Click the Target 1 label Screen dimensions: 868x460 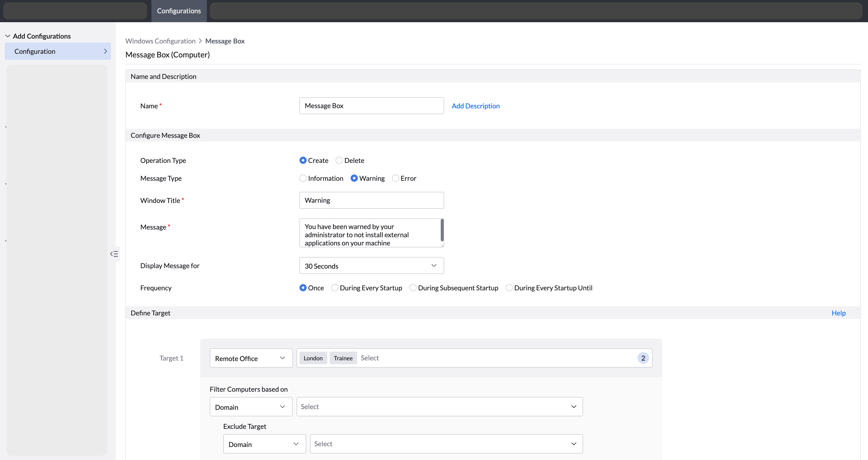[x=171, y=358]
